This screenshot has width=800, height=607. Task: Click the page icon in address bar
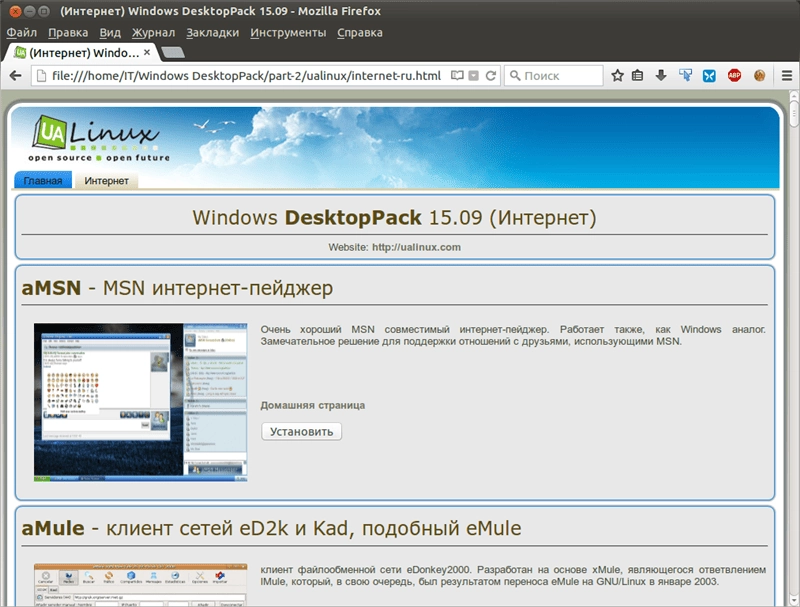pos(41,75)
